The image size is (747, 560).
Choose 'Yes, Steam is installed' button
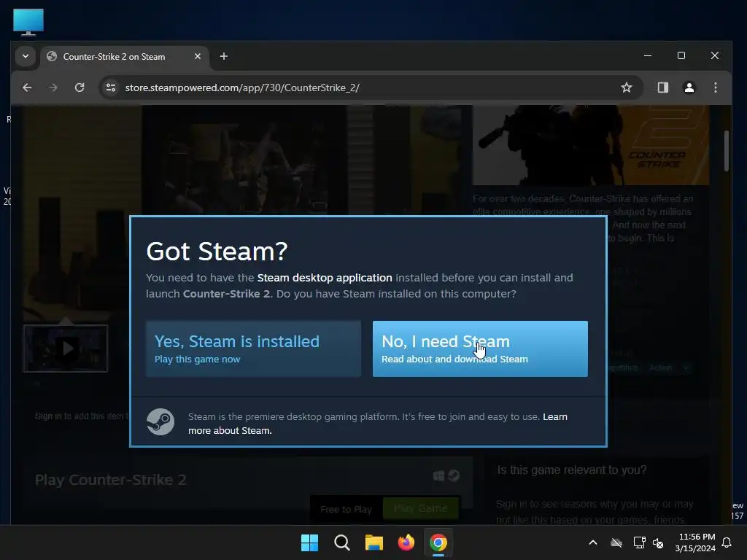253,349
